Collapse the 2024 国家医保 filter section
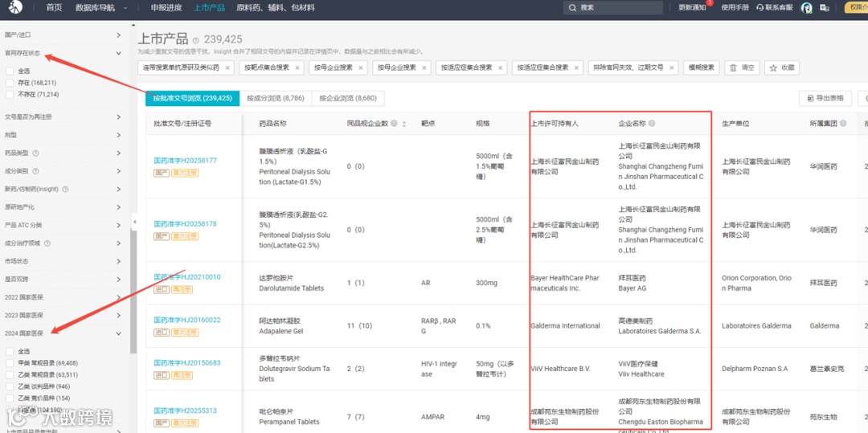Viewport: 868px width, 433px height. click(x=118, y=333)
